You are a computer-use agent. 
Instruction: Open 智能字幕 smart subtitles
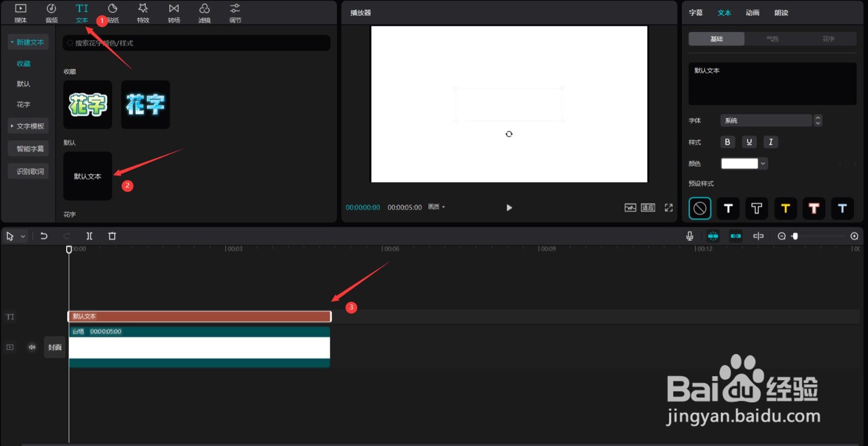[x=28, y=149]
